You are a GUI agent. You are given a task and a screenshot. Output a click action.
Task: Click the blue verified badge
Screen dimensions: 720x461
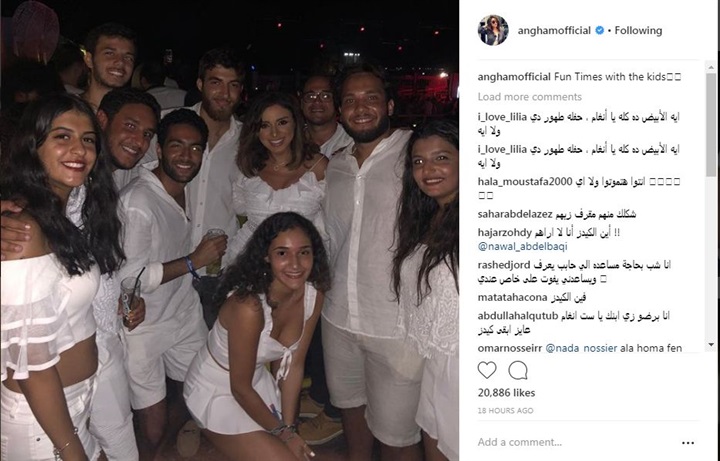[600, 30]
